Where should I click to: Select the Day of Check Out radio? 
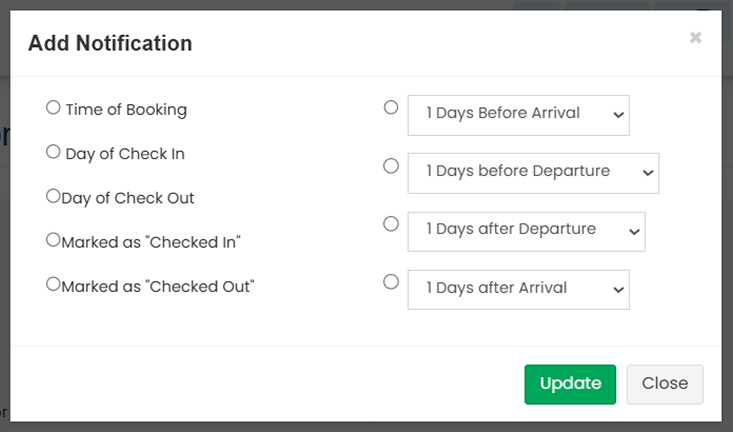click(53, 196)
